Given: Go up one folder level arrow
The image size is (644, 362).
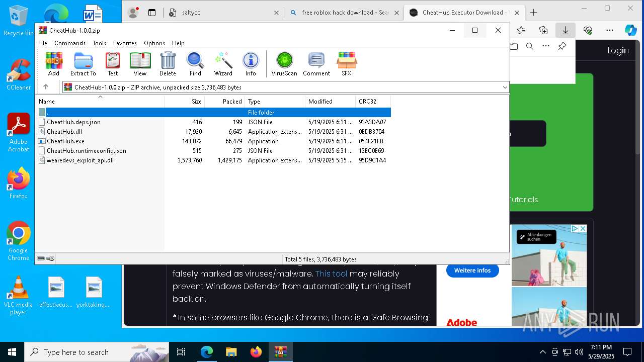Looking at the screenshot, I should (46, 87).
